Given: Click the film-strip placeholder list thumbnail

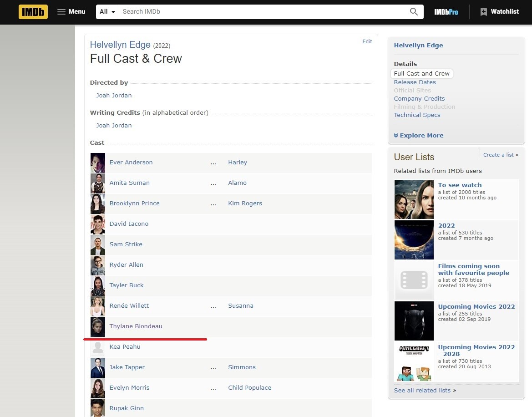Looking at the screenshot, I should 414,280.
